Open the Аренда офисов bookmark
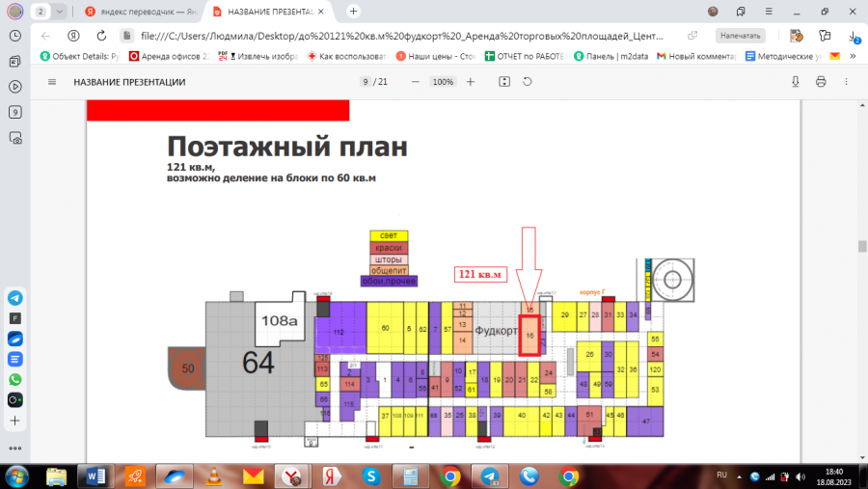Viewport: 868px width, 489px height. (169, 56)
